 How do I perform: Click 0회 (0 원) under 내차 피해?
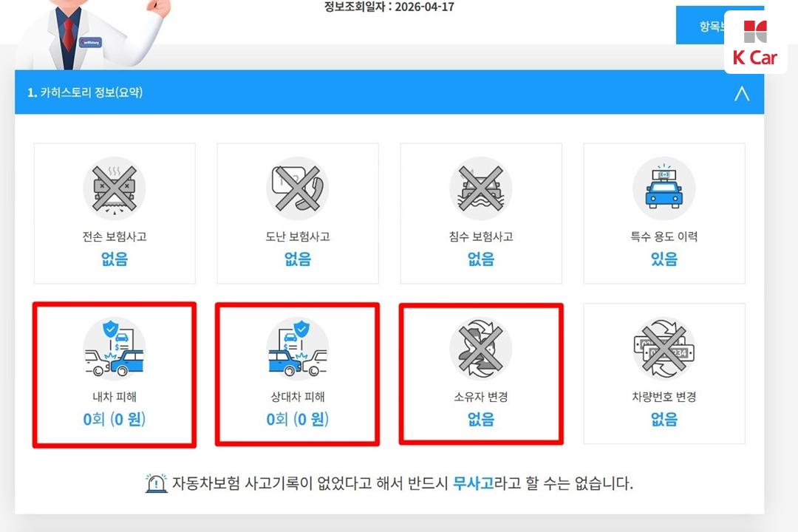(x=115, y=419)
